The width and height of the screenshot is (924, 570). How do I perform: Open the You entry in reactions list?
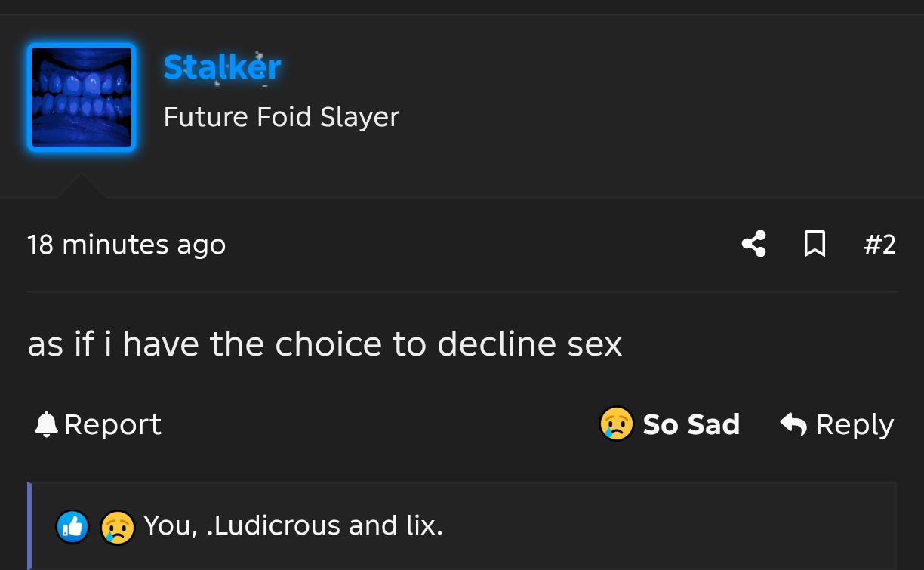point(170,525)
